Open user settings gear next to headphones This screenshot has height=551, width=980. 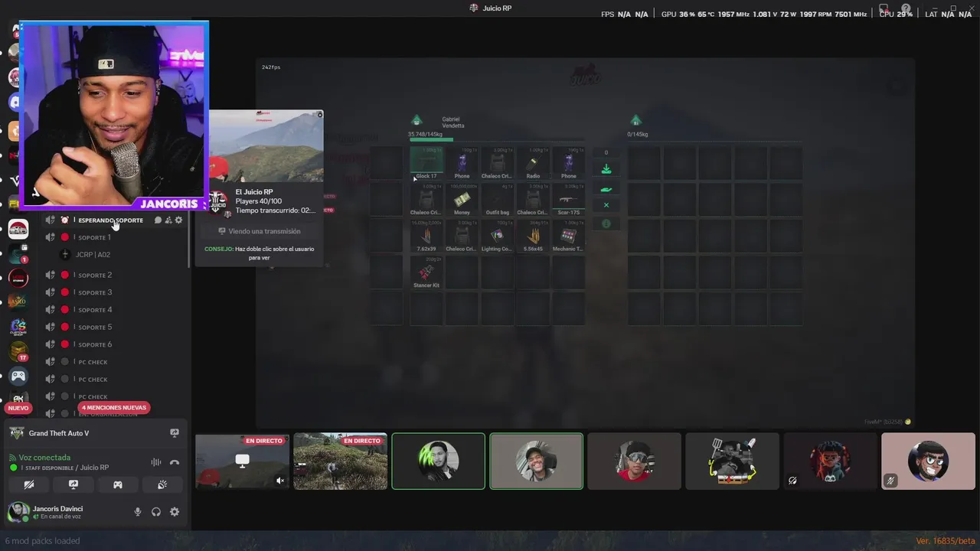click(175, 512)
